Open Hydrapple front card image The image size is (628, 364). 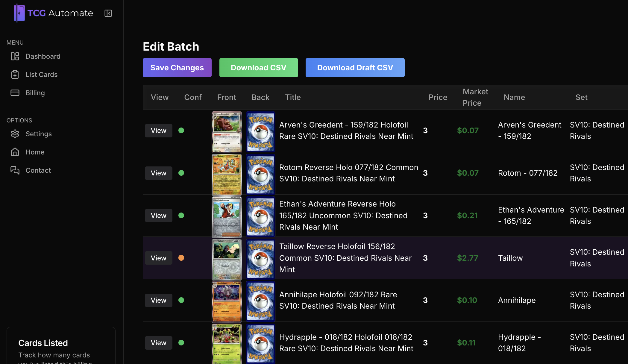227,344
